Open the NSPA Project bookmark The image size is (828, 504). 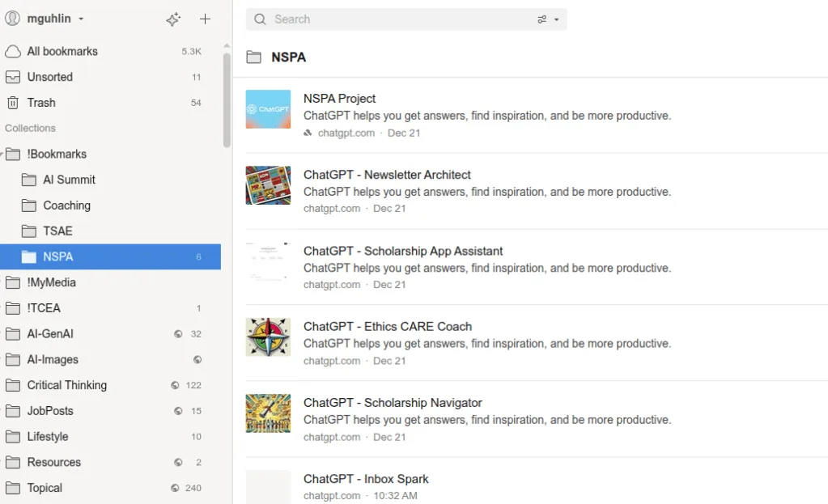tap(340, 99)
